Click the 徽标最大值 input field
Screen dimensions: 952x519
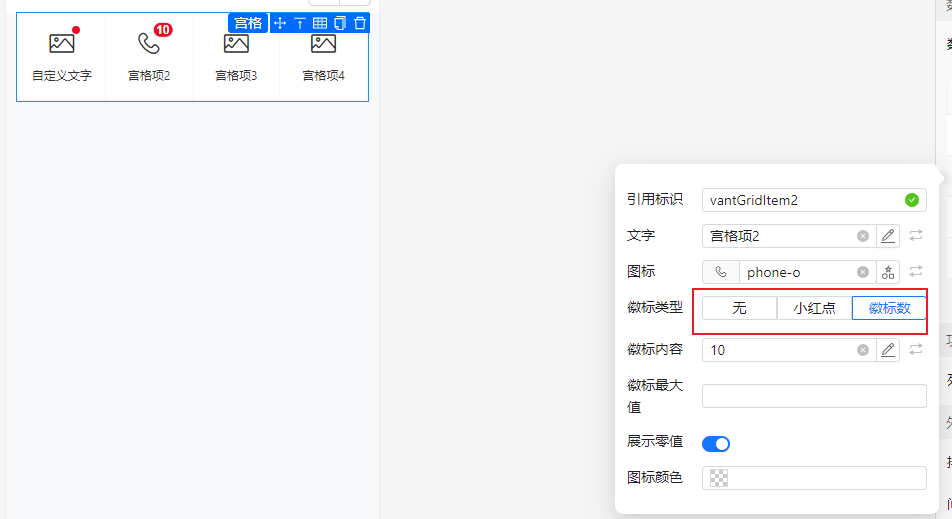pyautogui.click(x=814, y=396)
